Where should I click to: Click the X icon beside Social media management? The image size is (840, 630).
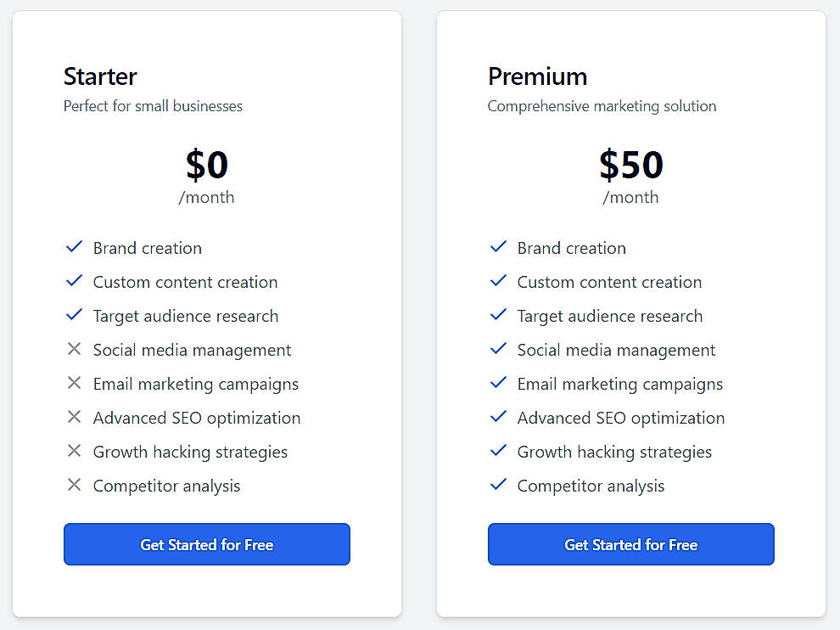pos(74,349)
